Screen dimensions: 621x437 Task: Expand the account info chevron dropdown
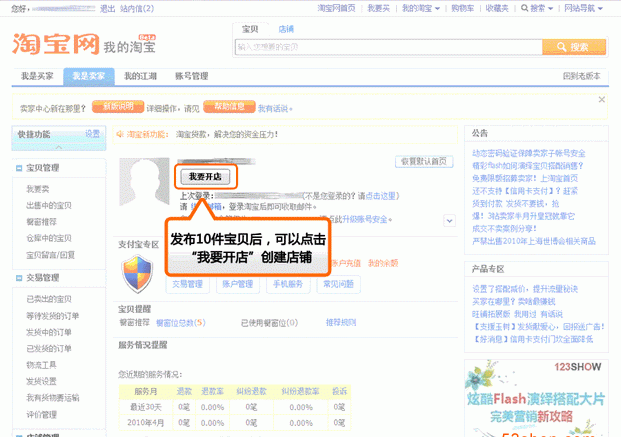[x=450, y=221]
